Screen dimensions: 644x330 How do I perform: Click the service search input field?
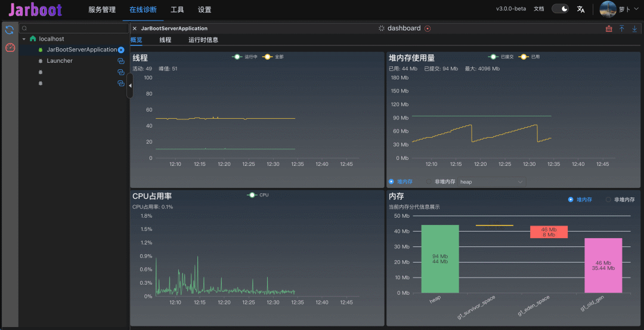[75, 28]
